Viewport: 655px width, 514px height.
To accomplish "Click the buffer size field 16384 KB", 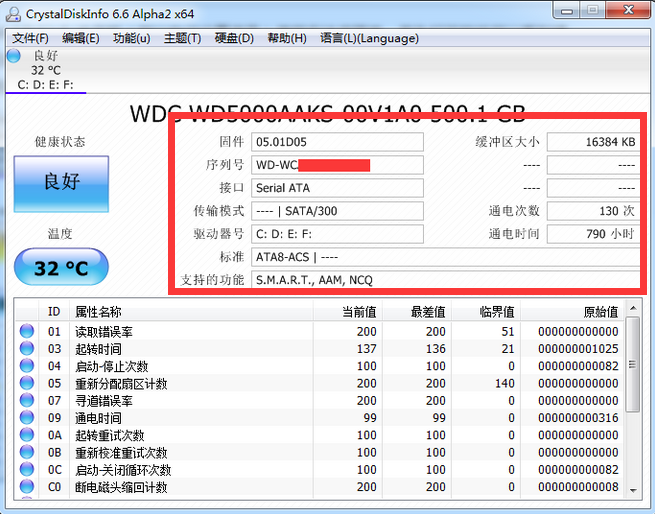I will pos(593,142).
